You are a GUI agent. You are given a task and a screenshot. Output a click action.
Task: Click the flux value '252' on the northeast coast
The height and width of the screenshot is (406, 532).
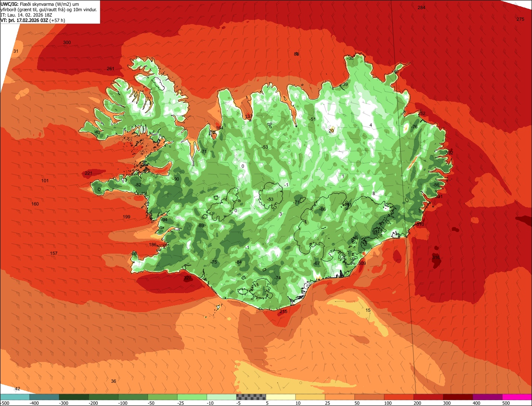(422, 113)
